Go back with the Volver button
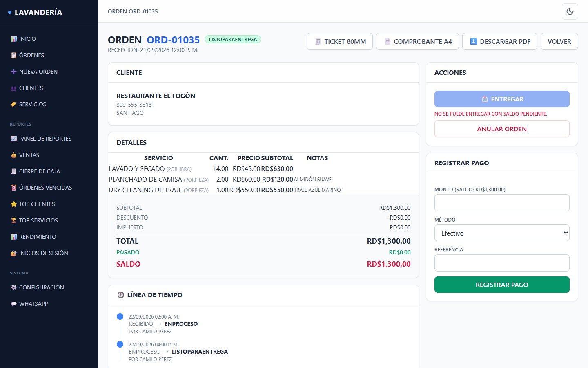 point(559,41)
